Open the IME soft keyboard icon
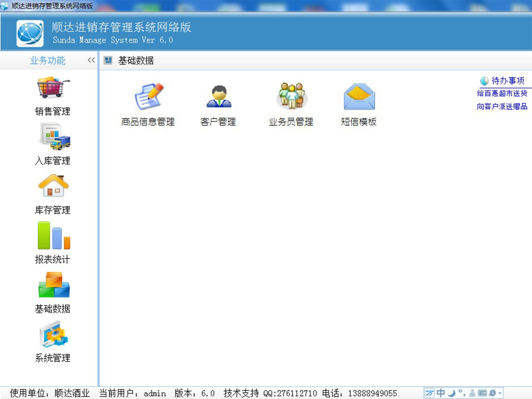Screen dimensions: 532x399 tap(482, 393)
